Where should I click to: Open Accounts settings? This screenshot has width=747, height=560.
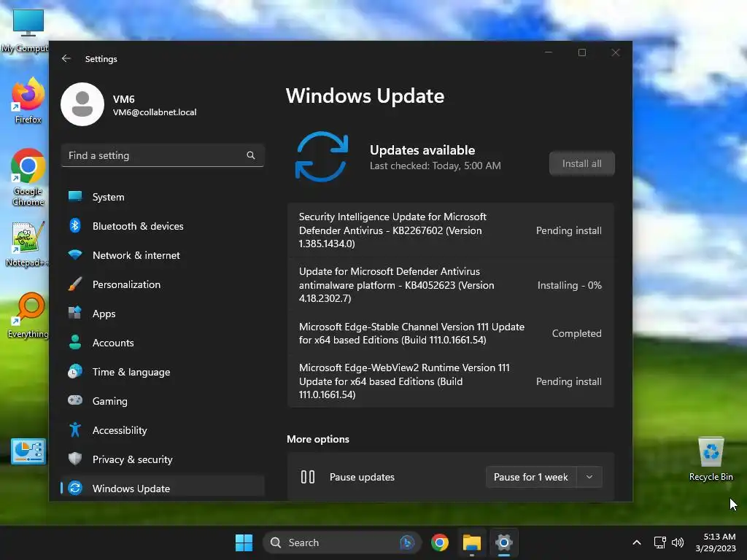pyautogui.click(x=163, y=343)
